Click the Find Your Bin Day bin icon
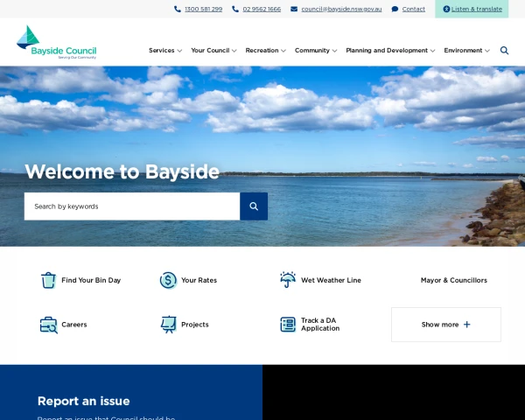Screen dimensions: 525x420 pos(49,280)
